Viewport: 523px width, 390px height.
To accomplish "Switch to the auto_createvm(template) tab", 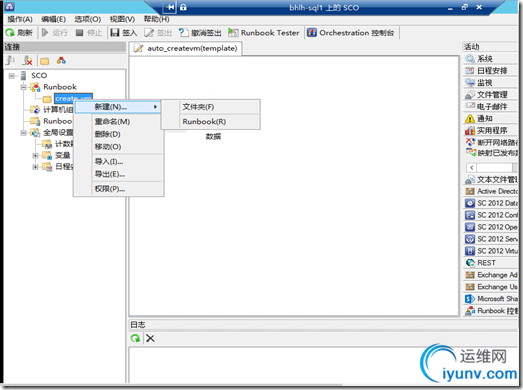I will (x=186, y=48).
